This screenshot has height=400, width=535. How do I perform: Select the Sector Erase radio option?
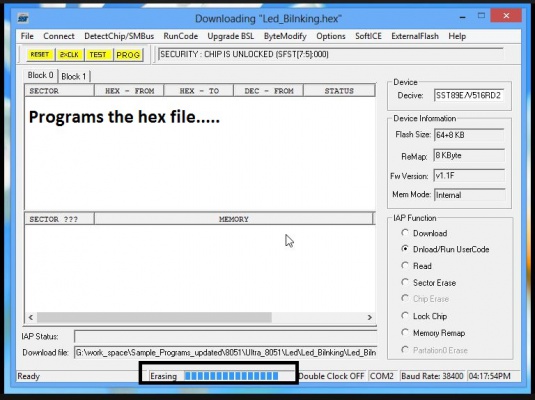coord(405,282)
